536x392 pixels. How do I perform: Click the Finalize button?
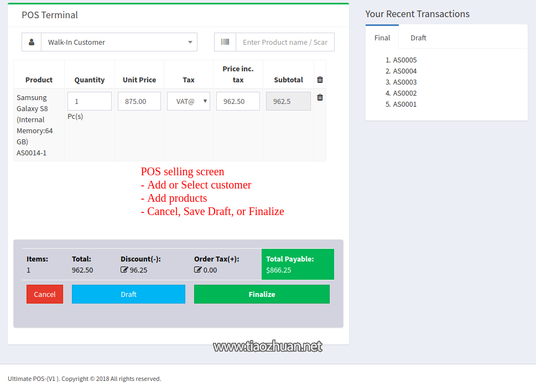(262, 294)
